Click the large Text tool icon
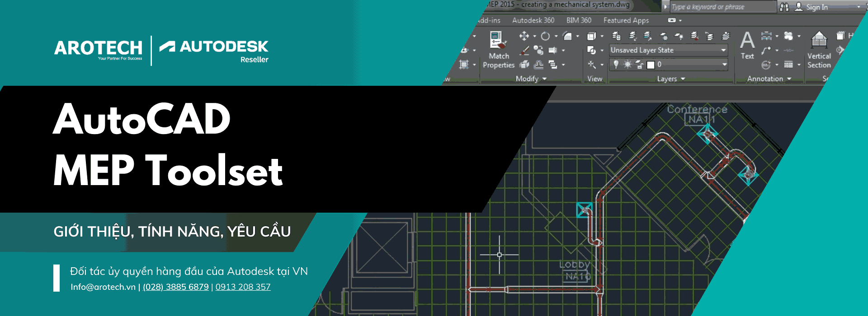868x316 pixels. [x=747, y=40]
